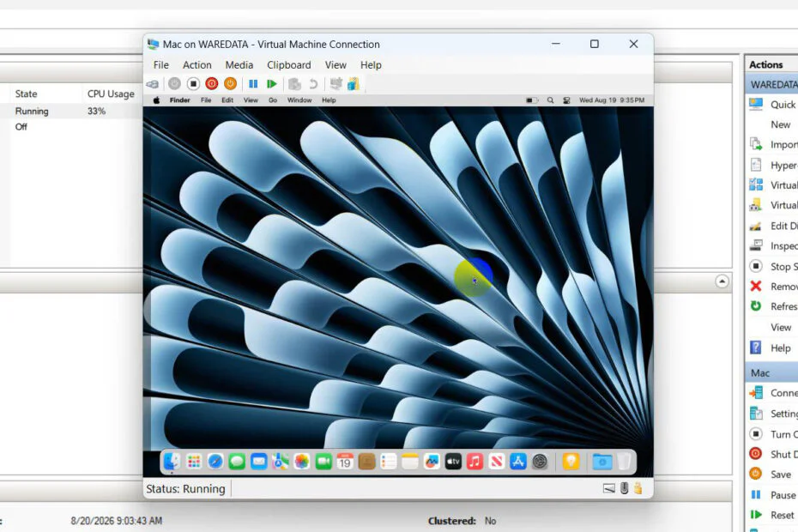The width and height of the screenshot is (798, 532).
Task: Open the Downloads folder in Dock
Action: (x=602, y=462)
